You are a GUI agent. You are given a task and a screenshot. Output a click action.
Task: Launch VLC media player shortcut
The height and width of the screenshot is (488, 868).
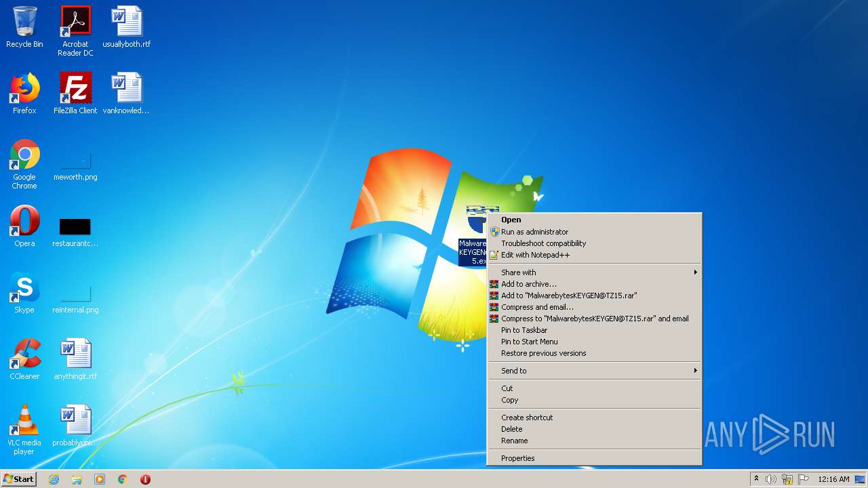pyautogui.click(x=24, y=430)
